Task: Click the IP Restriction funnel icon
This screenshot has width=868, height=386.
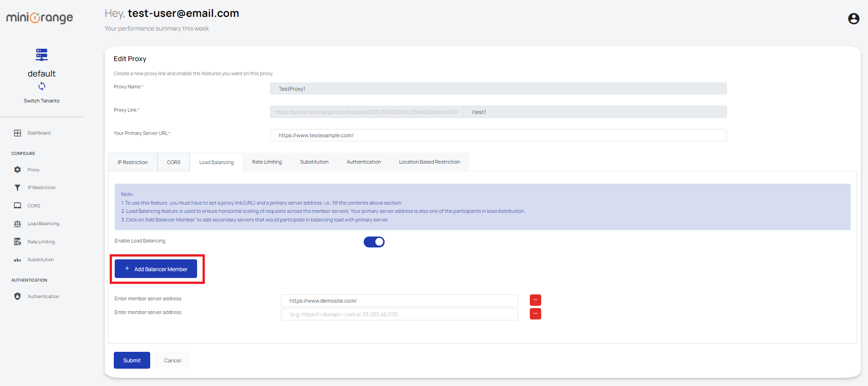Action: [17, 187]
